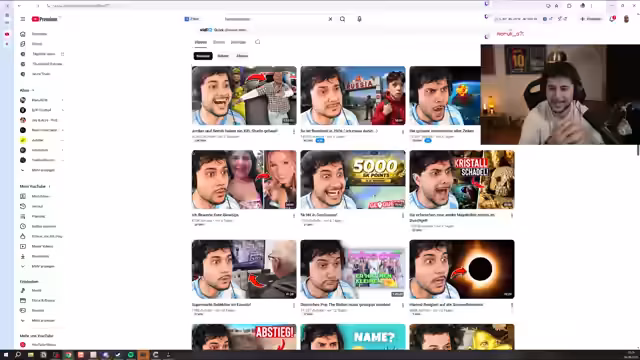Open the 'KRISTALL SCHÄDEL' video thumbnail

tap(462, 180)
